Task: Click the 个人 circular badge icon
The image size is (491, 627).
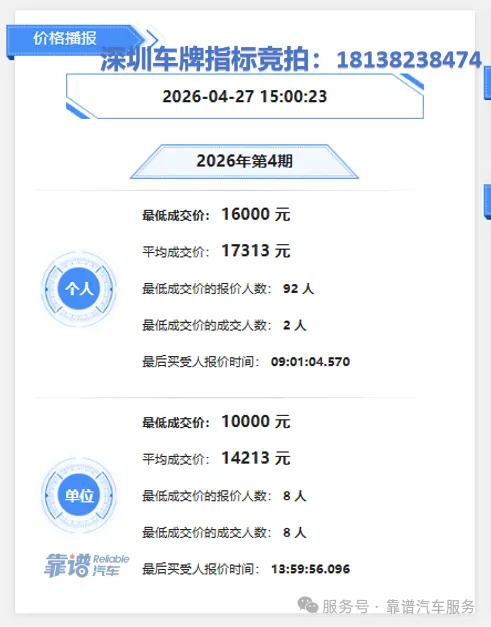Action: point(79,289)
